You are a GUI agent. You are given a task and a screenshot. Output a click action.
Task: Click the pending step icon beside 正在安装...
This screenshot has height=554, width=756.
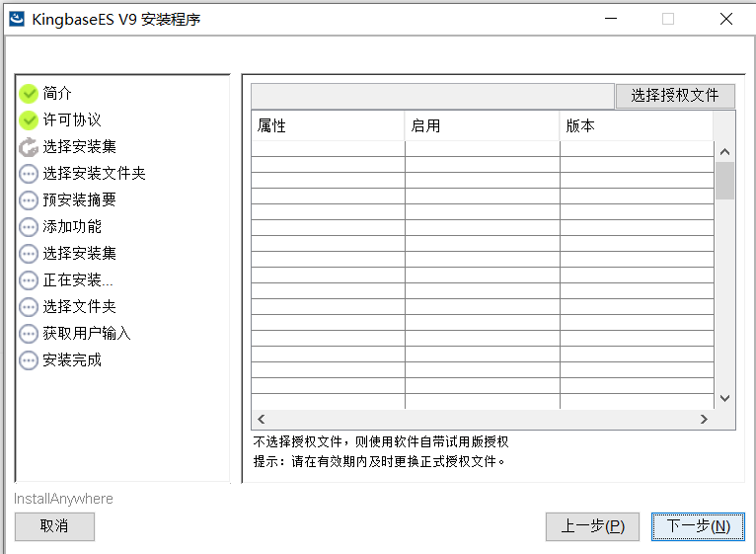(x=29, y=280)
